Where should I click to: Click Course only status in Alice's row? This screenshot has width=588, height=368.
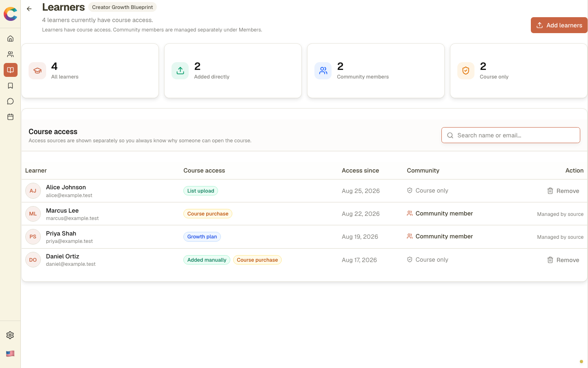click(x=428, y=191)
